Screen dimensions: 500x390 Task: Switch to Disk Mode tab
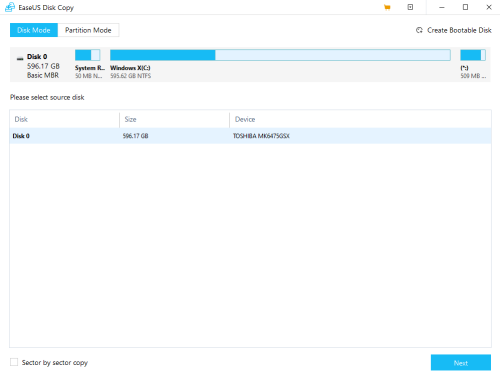pyautogui.click(x=34, y=30)
